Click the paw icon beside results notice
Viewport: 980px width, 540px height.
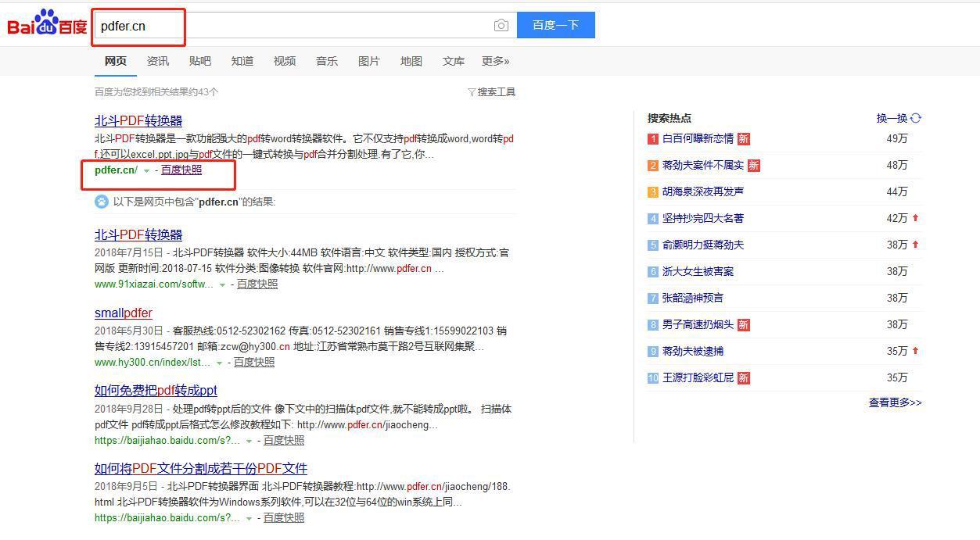tap(102, 202)
